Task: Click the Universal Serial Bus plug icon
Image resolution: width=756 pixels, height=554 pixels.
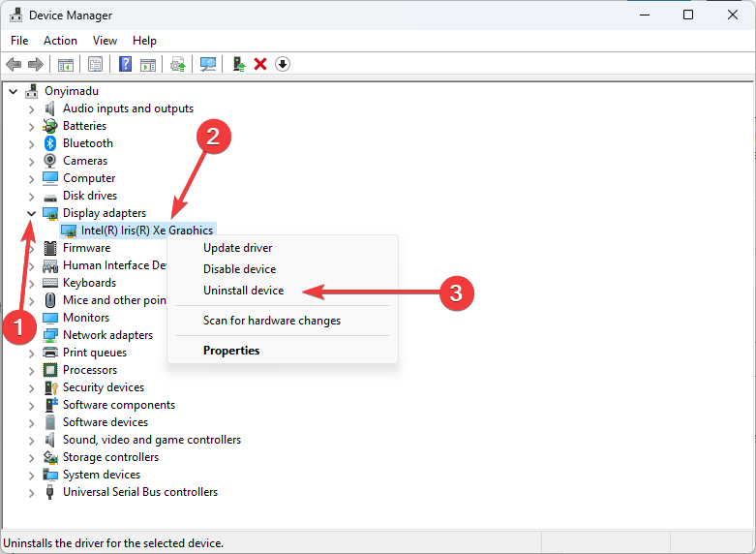Action: (49, 492)
